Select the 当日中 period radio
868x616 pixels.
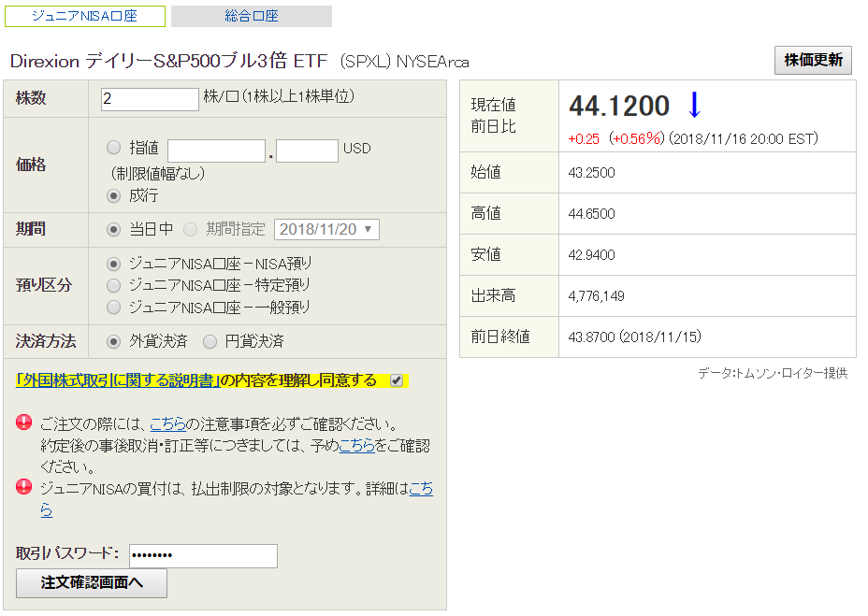point(113,229)
